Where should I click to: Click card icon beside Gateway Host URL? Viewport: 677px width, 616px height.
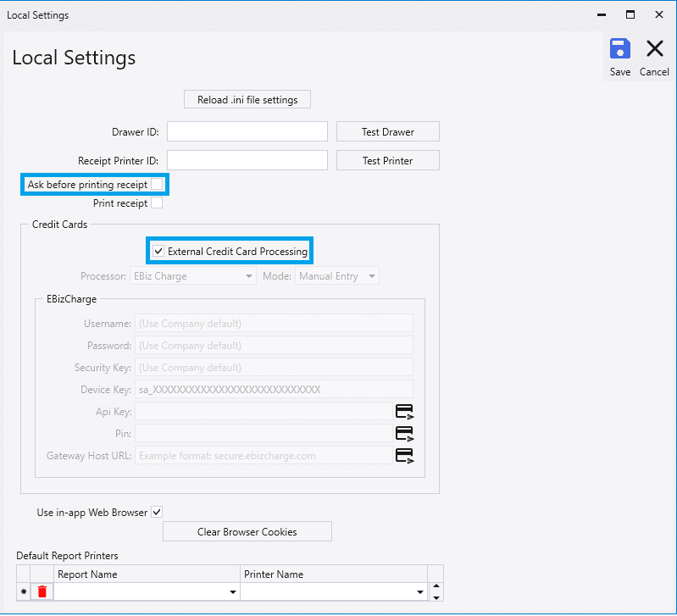tap(404, 455)
